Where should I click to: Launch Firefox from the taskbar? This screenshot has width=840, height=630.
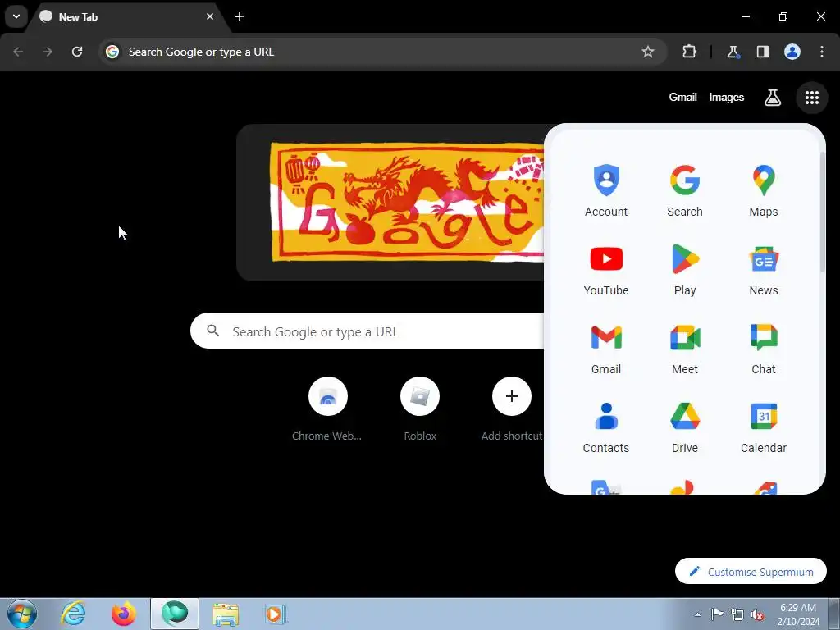(124, 614)
